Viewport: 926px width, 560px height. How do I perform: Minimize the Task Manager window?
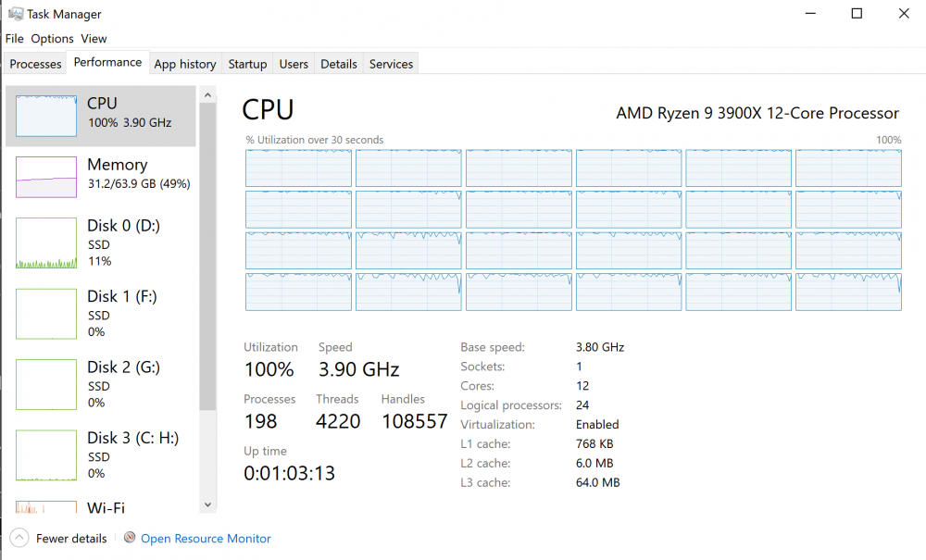point(810,13)
